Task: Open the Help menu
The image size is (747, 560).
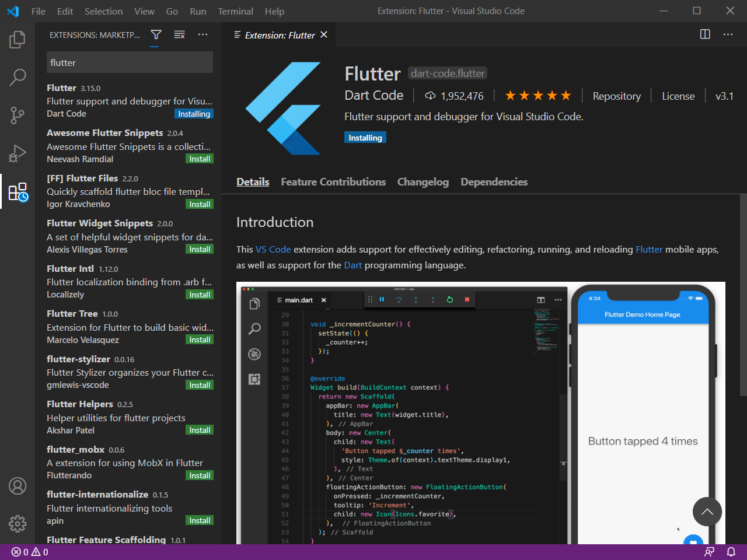Action: 274,11
